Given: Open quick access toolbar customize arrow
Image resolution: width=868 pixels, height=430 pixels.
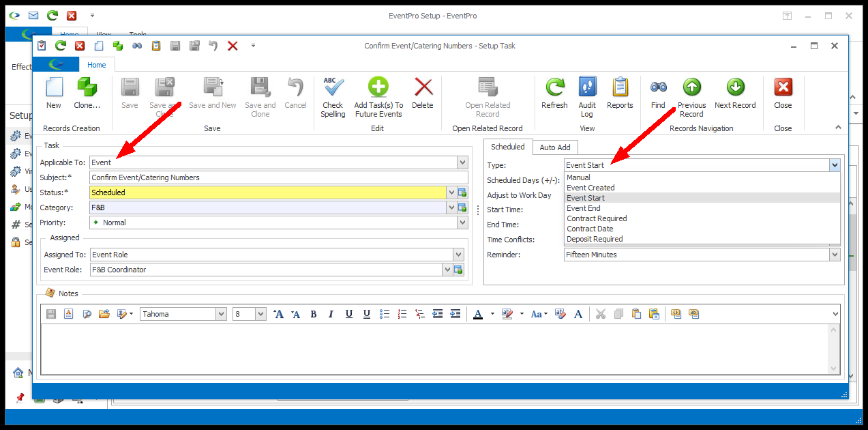Looking at the screenshot, I should (x=253, y=46).
